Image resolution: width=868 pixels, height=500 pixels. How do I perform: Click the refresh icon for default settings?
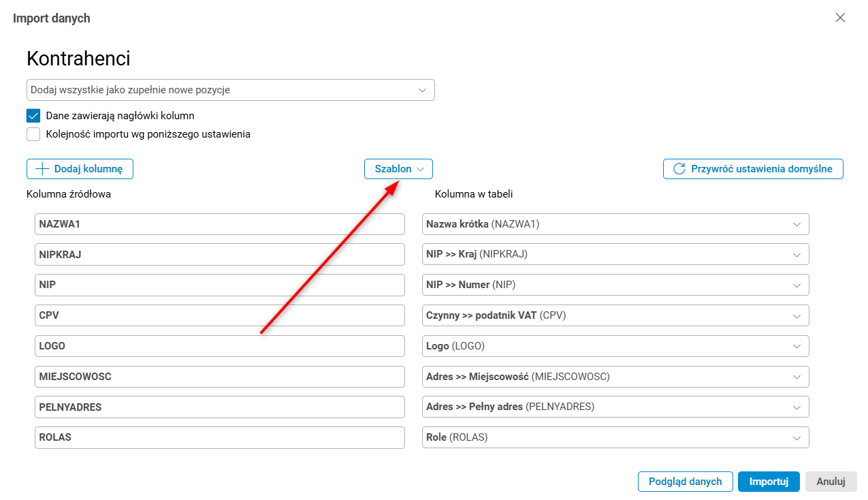[679, 169]
